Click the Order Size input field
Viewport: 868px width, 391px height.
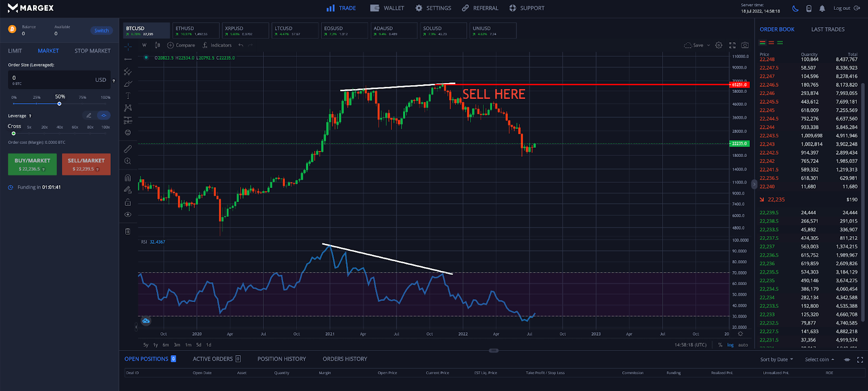(x=52, y=79)
